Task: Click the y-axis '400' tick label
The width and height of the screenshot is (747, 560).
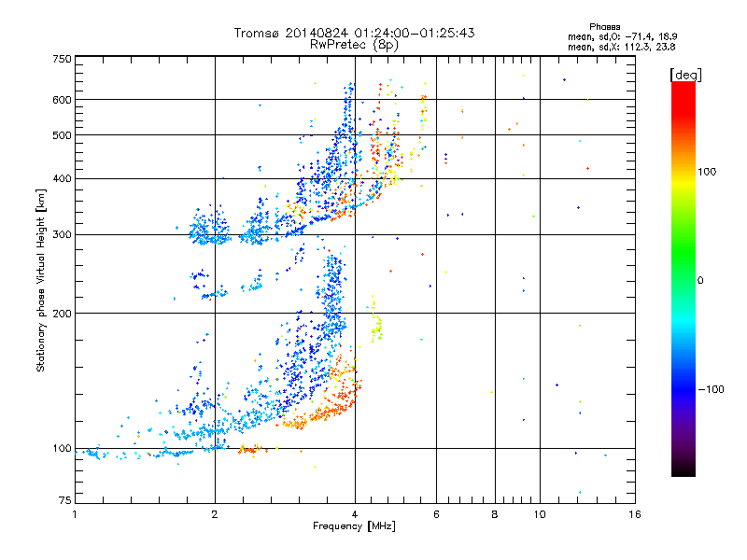Action: [x=62, y=179]
